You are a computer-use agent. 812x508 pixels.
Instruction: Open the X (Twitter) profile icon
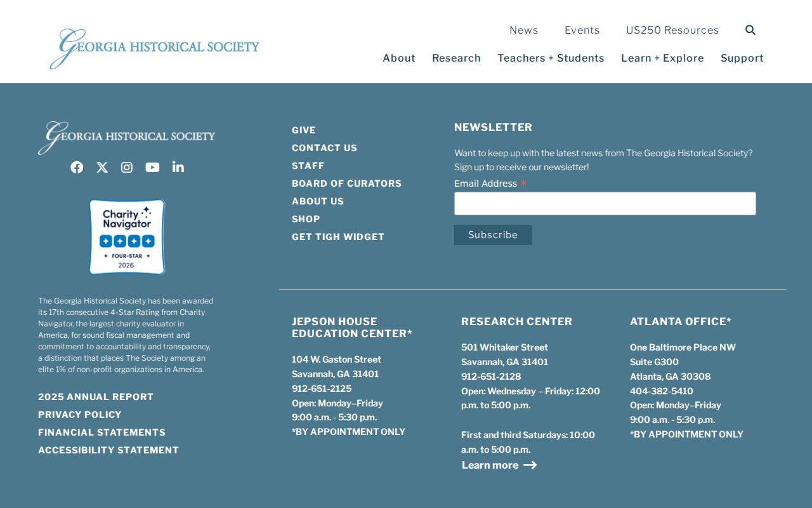point(102,167)
